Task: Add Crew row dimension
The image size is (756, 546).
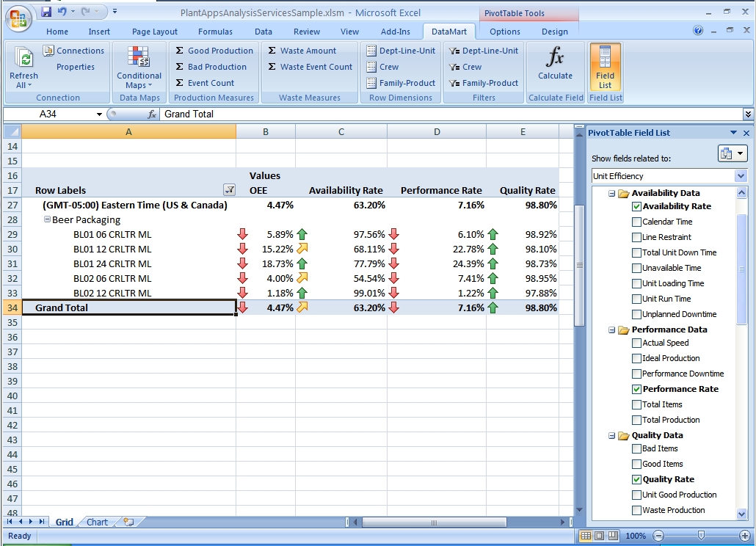Action: [x=383, y=67]
